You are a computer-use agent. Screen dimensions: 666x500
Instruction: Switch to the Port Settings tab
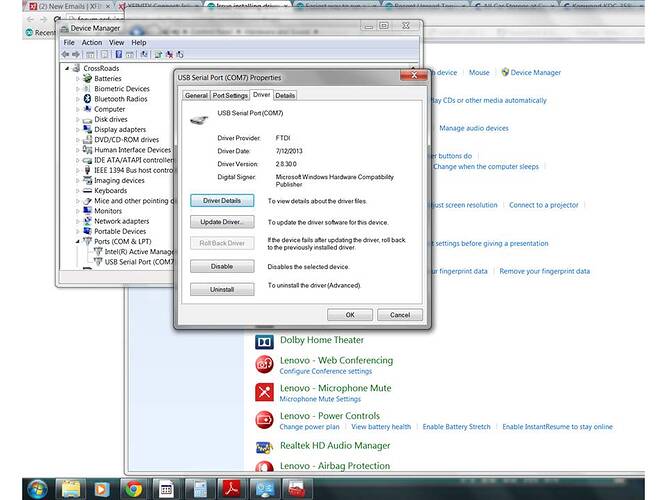tap(230, 96)
